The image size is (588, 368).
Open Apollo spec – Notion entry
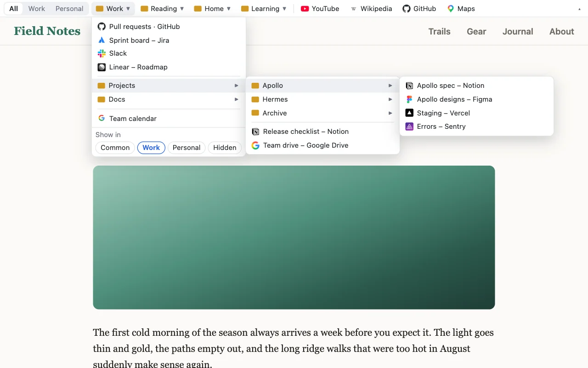click(x=476, y=86)
